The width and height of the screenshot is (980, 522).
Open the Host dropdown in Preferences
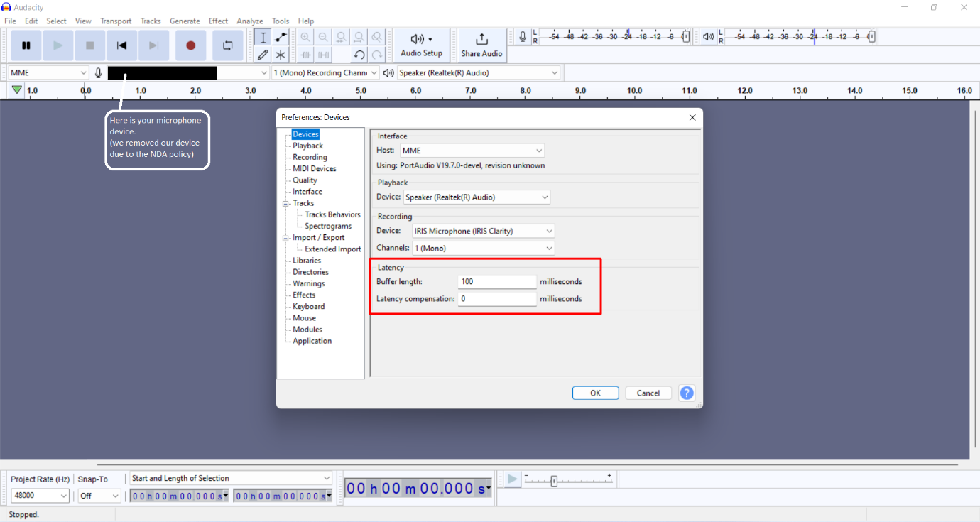click(x=472, y=151)
